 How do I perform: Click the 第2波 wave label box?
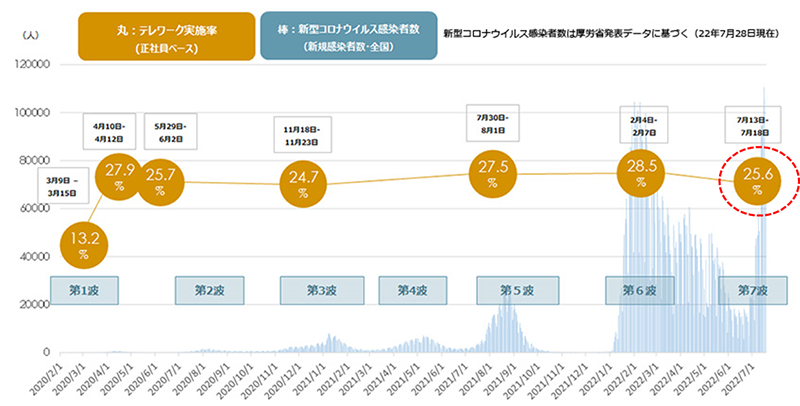tap(209, 290)
